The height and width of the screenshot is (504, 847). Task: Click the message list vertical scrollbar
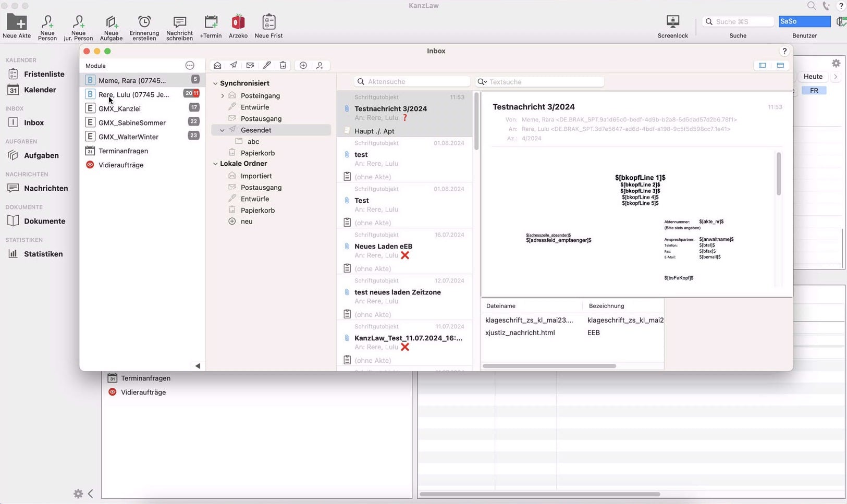click(476, 121)
